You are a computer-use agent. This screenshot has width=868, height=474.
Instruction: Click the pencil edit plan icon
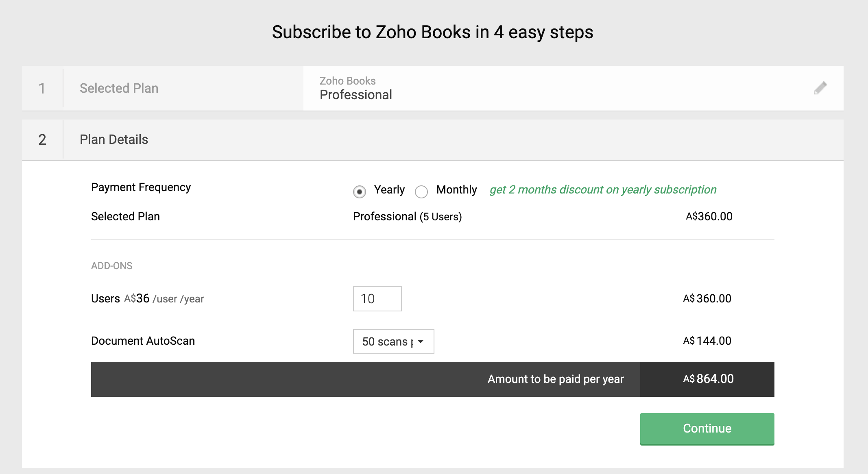(820, 88)
